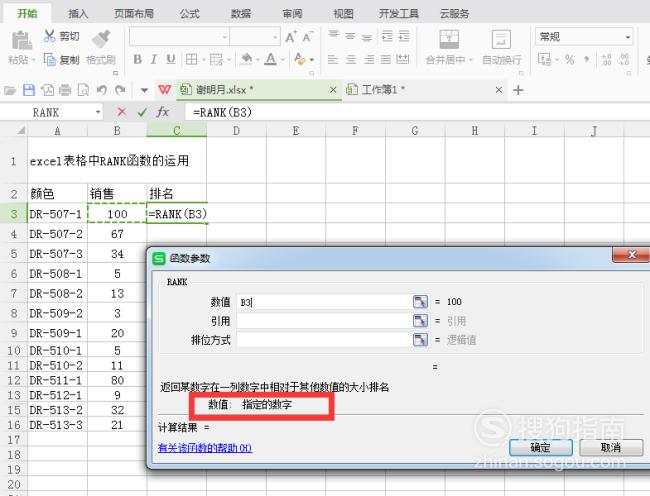Print with the printer icon in quick toolbar

[65, 90]
